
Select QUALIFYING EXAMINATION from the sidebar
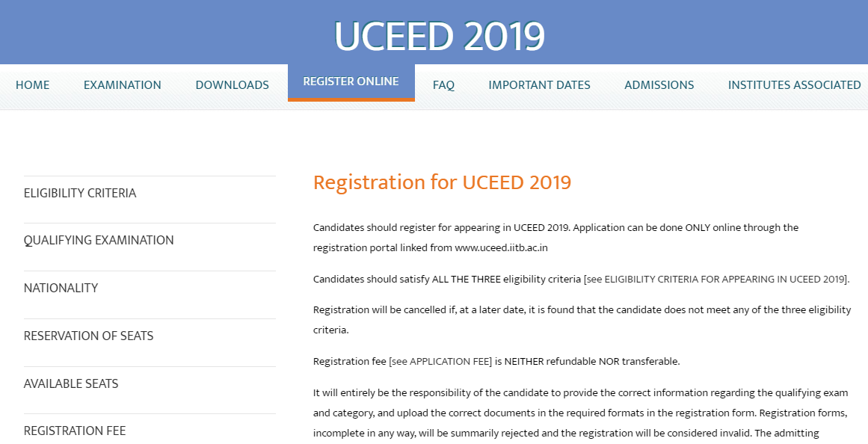coord(99,239)
